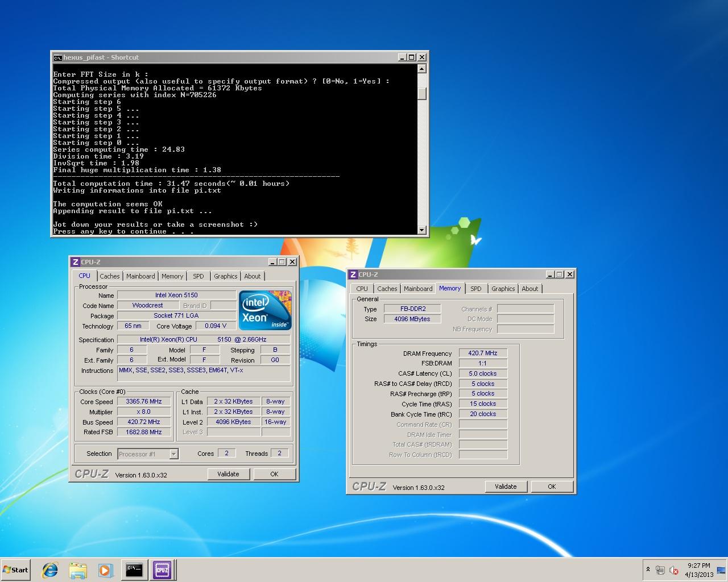Screen dimensions: 728x582
Task: Select the CPU-Z taskbar icon
Action: pyautogui.click(x=162, y=569)
